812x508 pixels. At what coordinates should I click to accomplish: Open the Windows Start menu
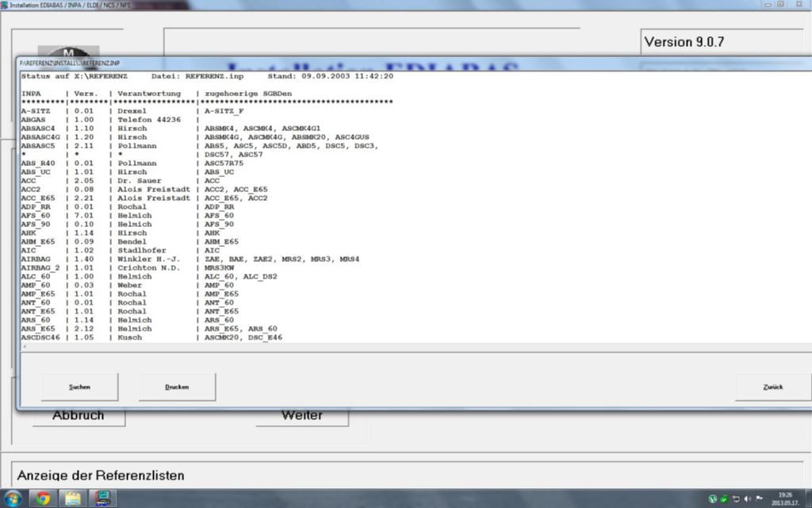click(x=11, y=499)
